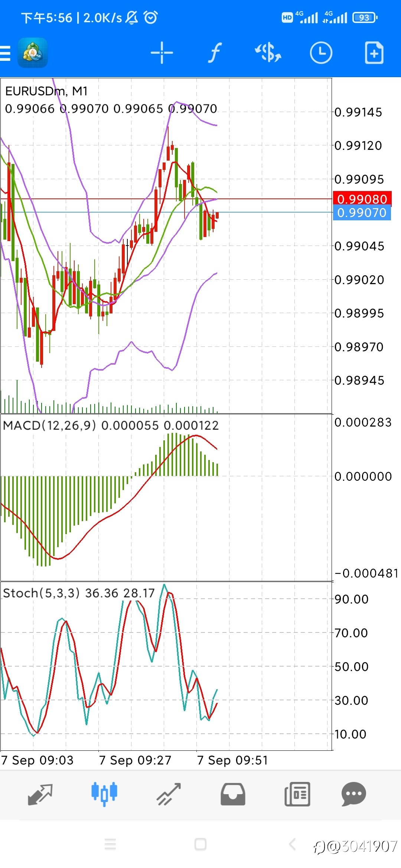Tap the 7 Sep 09:51 time label
Viewport: 401px width, 868px height.
[232, 760]
